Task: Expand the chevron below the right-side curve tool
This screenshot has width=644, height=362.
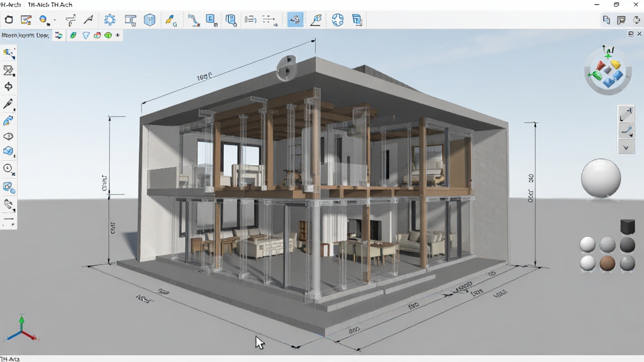Action: click(626, 148)
